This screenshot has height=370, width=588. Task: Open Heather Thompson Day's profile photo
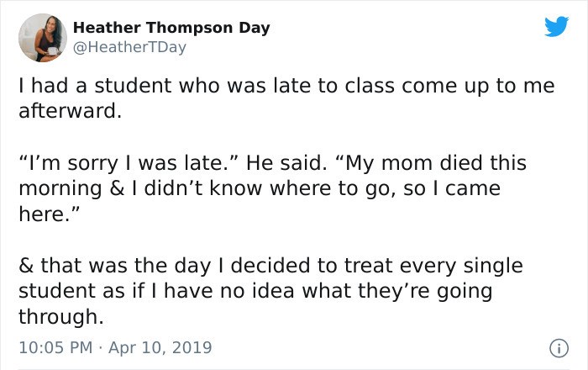point(43,38)
